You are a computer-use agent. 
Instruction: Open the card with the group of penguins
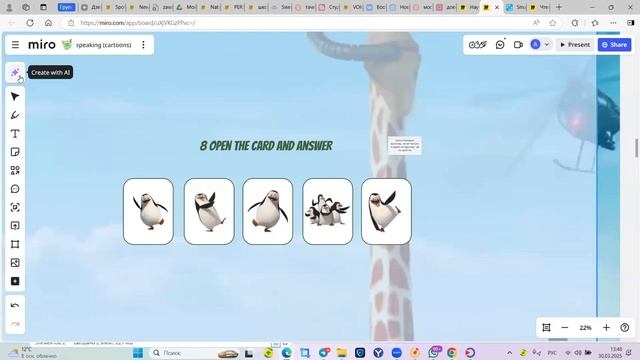[328, 211]
